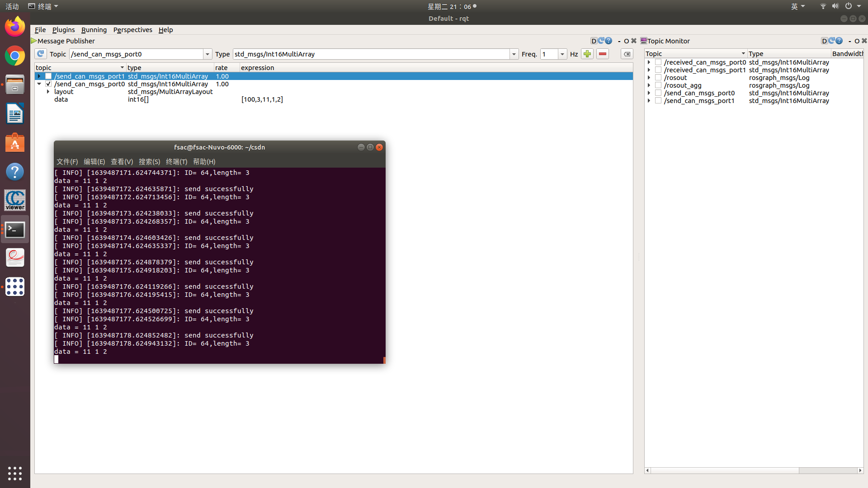The image size is (868, 488).
Task: Open Google Chrome from the dock
Action: [15, 56]
